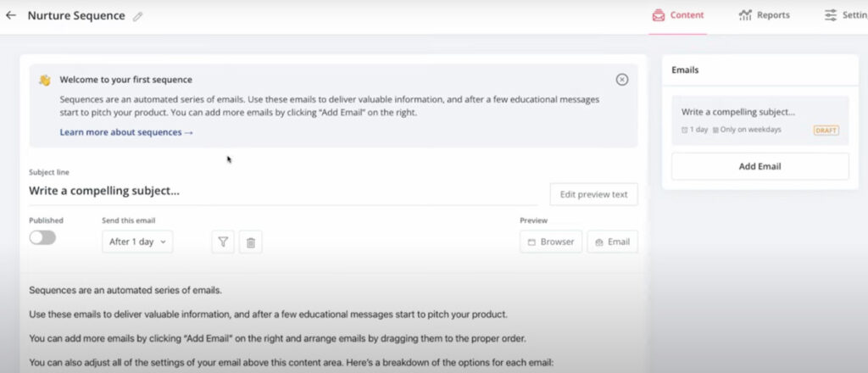Click the '1 day' label on email card
This screenshot has width=868, height=373.
[x=698, y=130]
